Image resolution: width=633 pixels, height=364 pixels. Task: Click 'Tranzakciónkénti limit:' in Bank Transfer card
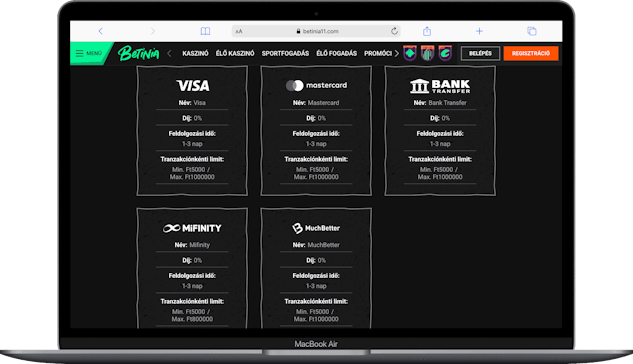tap(440, 159)
